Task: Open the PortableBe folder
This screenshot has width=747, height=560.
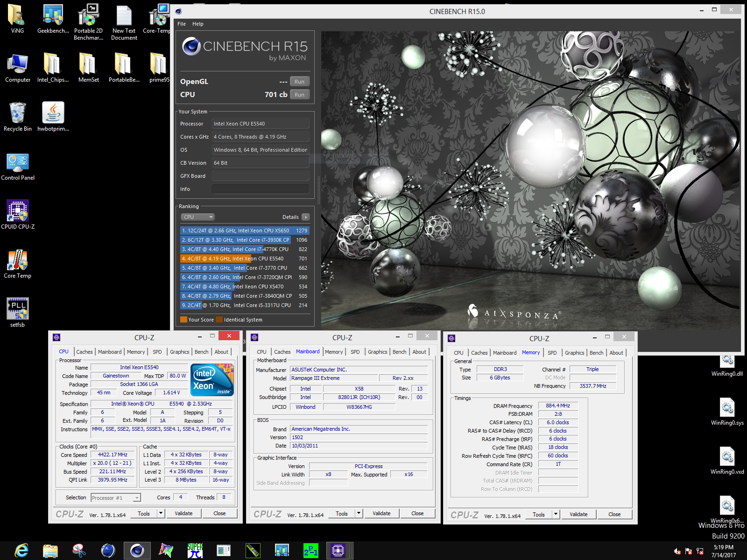Action: pos(124,68)
